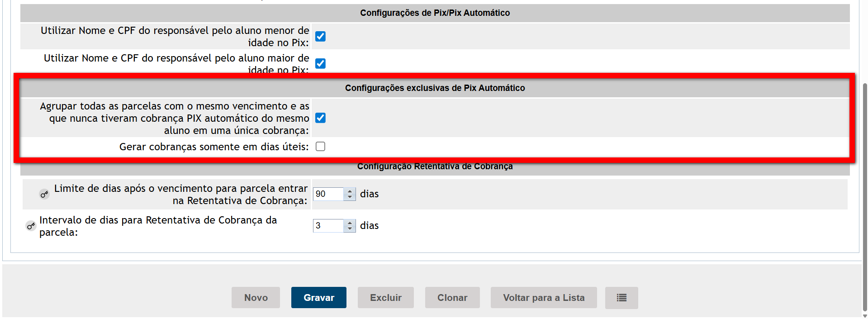Toggle menor de idade Pix responsável checkbox
The image size is (868, 319).
coord(320,36)
